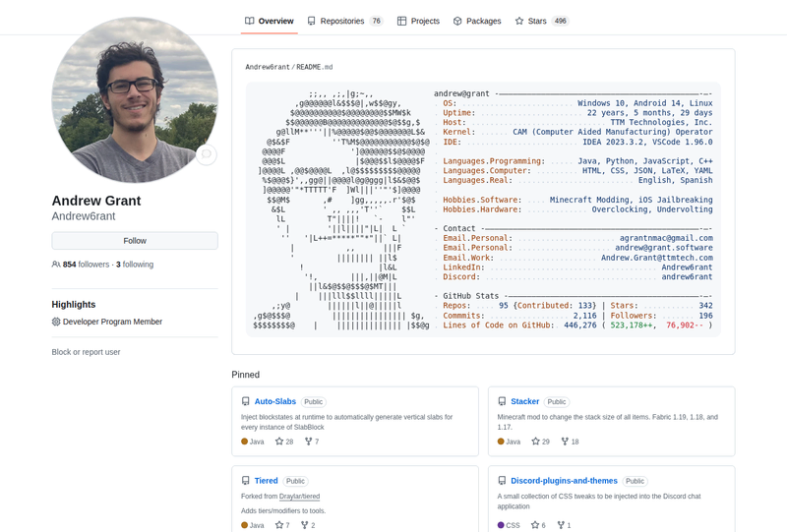
Task: Open the Overview tab
Action: coord(269,21)
